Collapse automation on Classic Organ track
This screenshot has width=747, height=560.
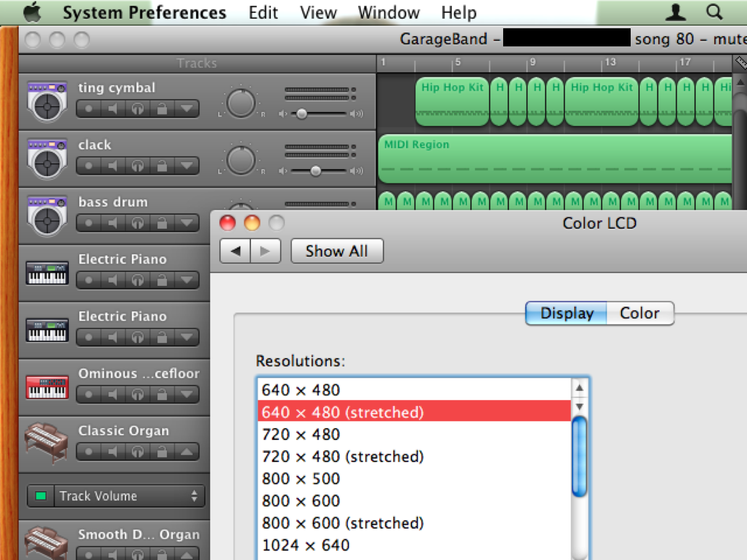point(187,452)
